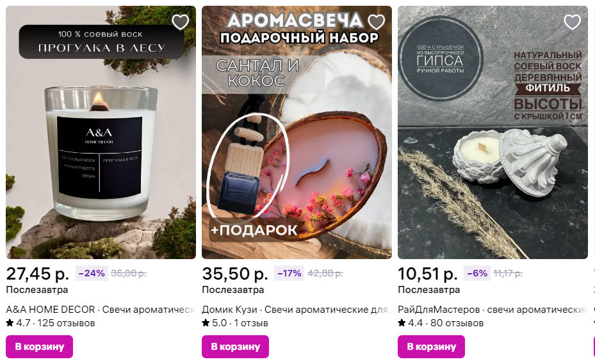Open РайДляМастеров product title link
595x364 pixels.
493,310
